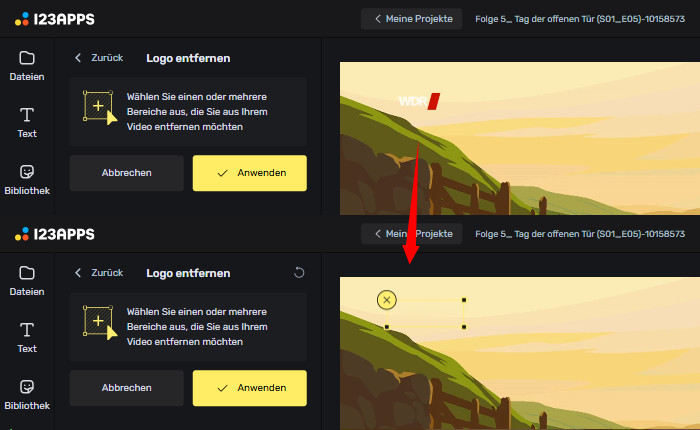
Task: Open Meine Projekte in upper header
Action: 412,19
